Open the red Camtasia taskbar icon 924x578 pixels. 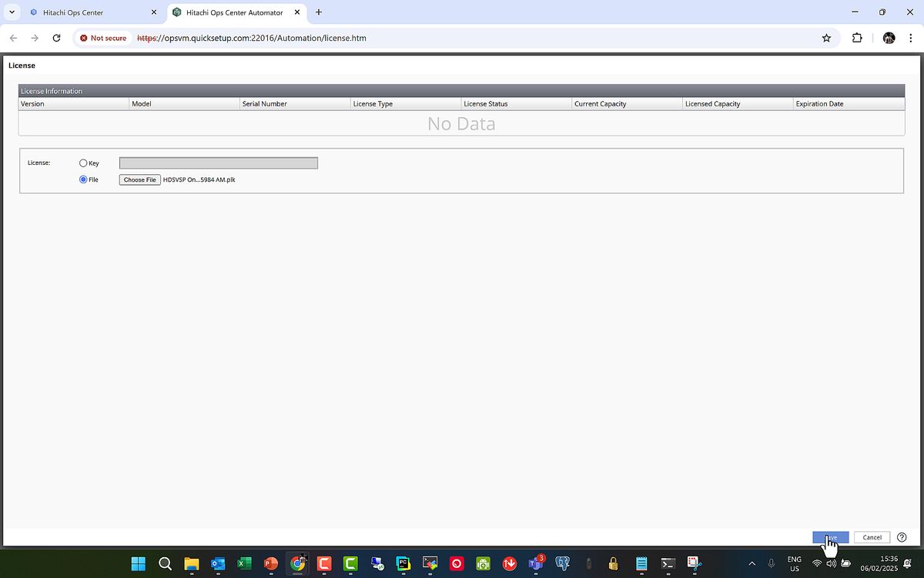pyautogui.click(x=323, y=563)
